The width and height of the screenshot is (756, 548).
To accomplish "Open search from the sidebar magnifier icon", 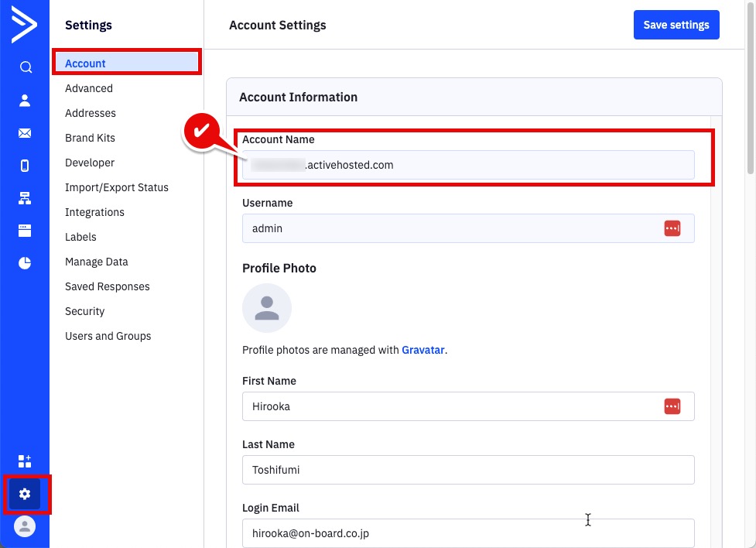I will pos(26,67).
